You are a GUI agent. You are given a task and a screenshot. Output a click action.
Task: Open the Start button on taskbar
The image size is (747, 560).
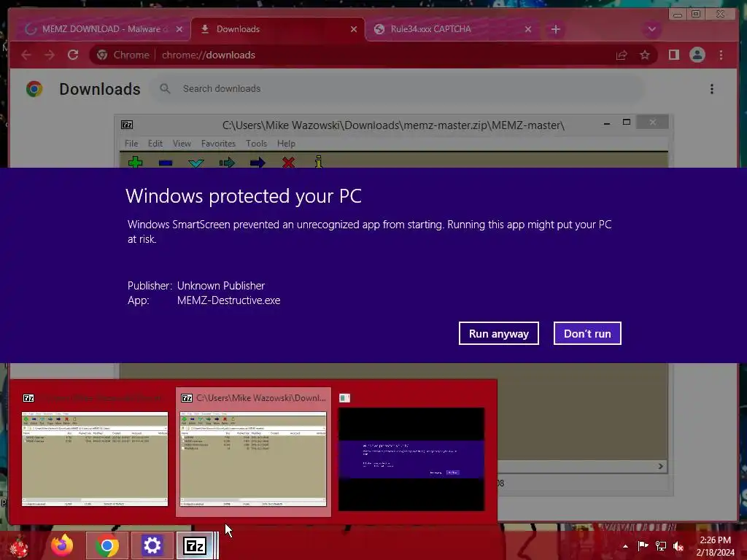[x=19, y=545]
